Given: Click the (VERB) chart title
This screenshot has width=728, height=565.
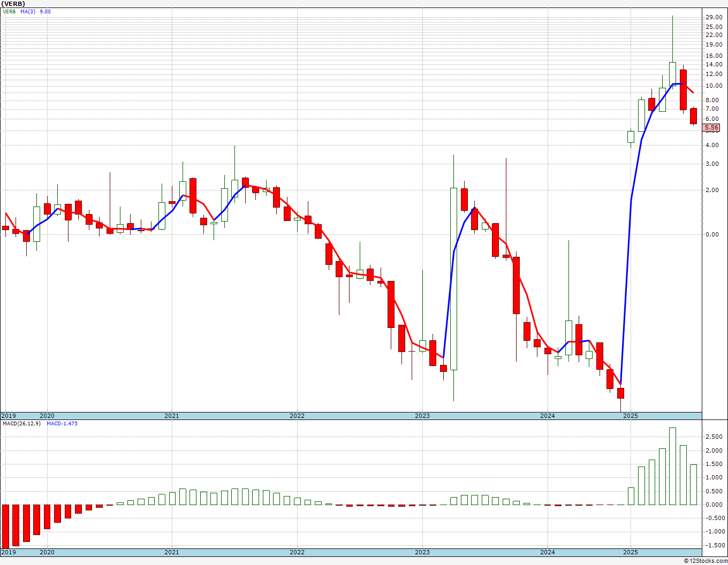Looking at the screenshot, I should click(13, 4).
